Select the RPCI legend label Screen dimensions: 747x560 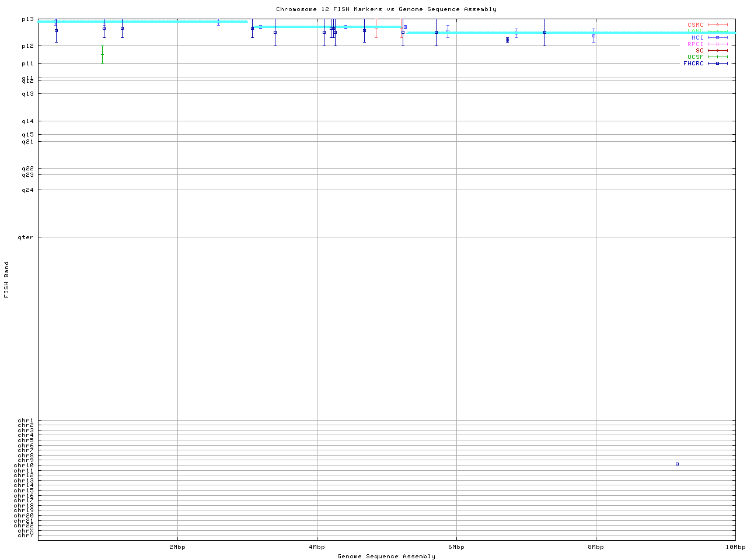(x=695, y=44)
